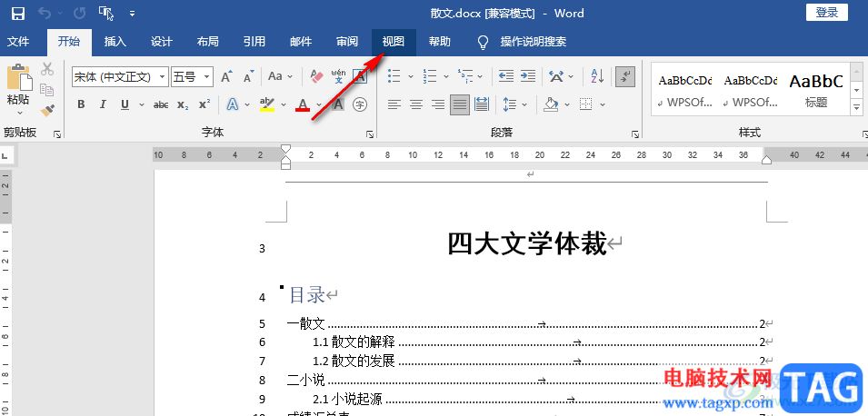Click the touch/mouse mode icon in the title bar
This screenshot has width=868, height=416.
(x=105, y=13)
